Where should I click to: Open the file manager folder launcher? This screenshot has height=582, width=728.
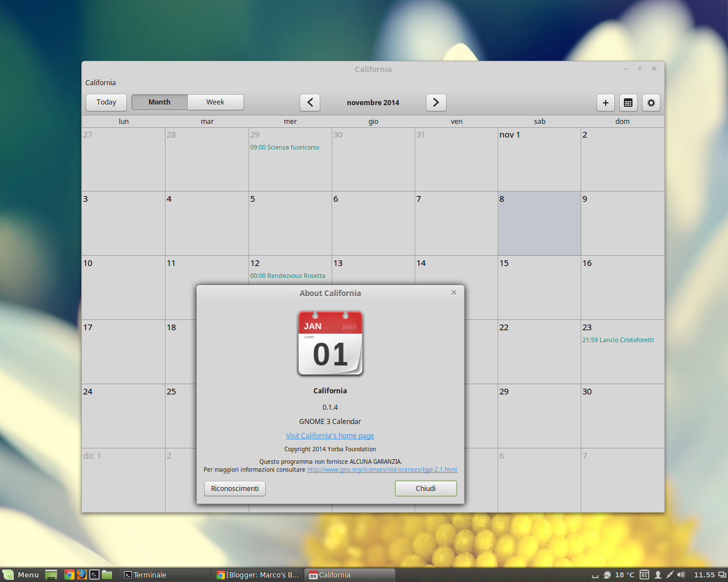107,575
